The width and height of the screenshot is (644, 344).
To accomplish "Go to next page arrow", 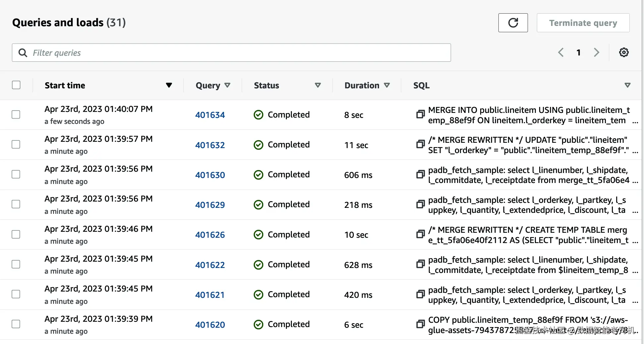I will [x=597, y=52].
